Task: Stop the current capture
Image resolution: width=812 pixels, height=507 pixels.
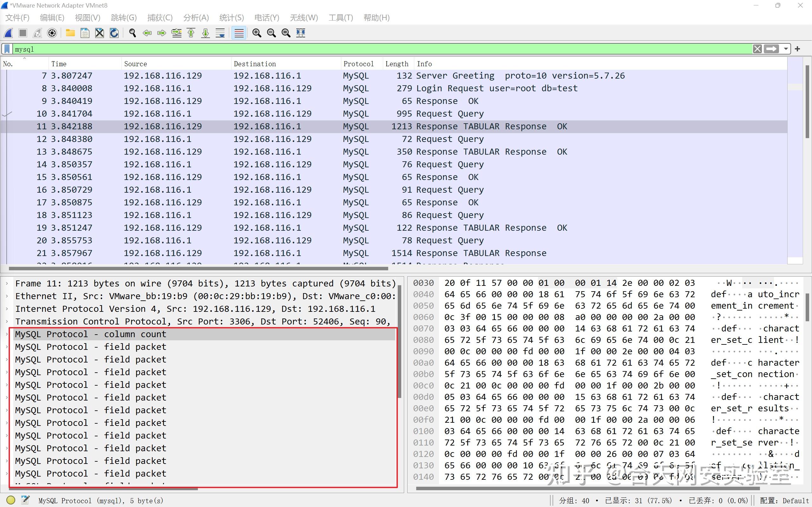Action: click(23, 33)
